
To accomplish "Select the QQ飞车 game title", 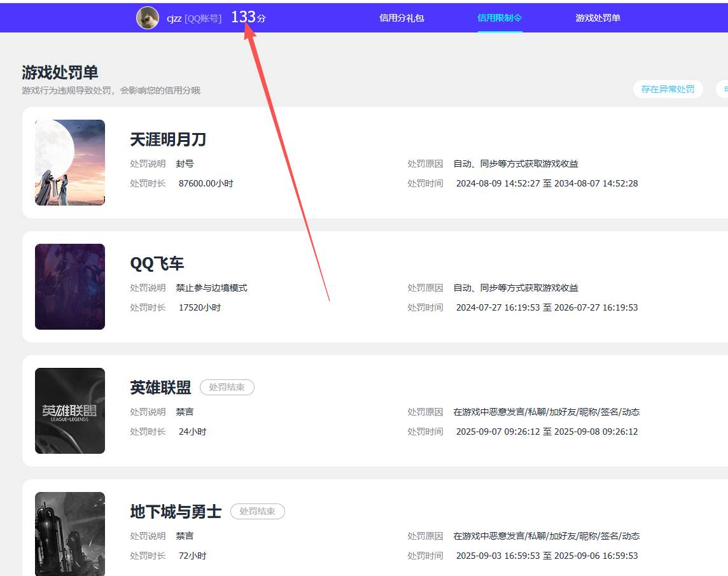I will 157,263.
